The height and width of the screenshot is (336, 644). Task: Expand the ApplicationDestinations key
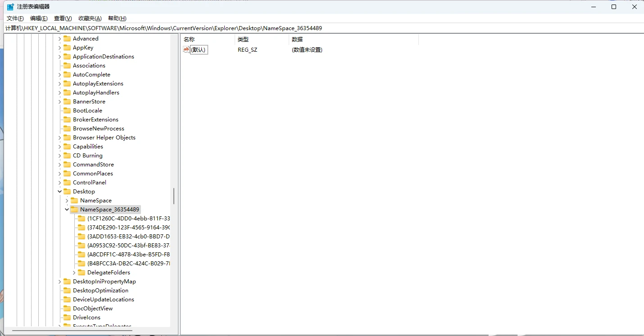59,57
